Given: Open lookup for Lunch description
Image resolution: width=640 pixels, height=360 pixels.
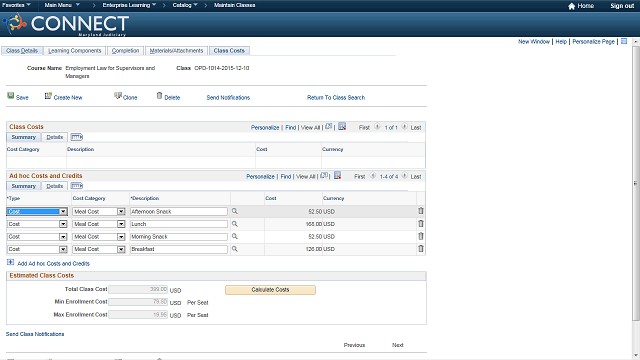Looking at the screenshot, I should [235, 224].
